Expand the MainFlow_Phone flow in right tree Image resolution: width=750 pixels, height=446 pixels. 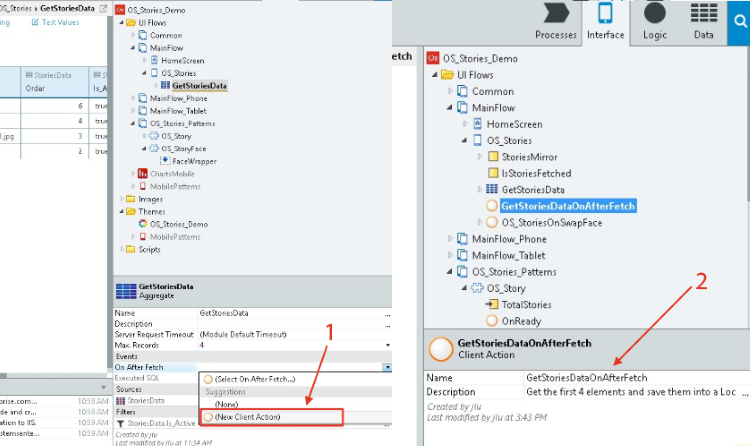pyautogui.click(x=449, y=239)
